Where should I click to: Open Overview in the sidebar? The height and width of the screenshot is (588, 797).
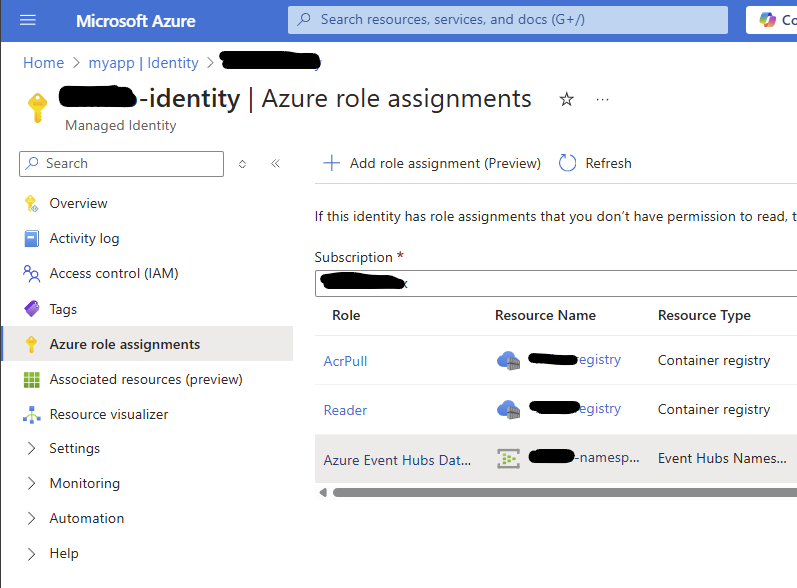(78, 204)
